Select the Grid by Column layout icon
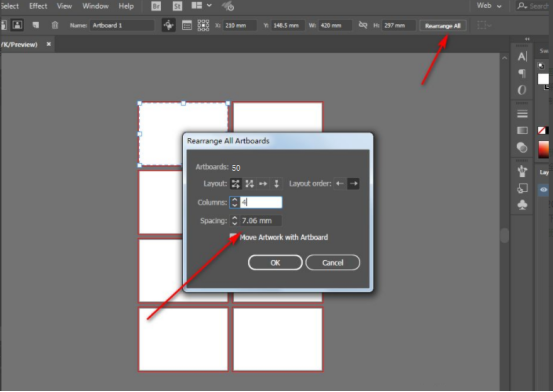 pyautogui.click(x=249, y=183)
